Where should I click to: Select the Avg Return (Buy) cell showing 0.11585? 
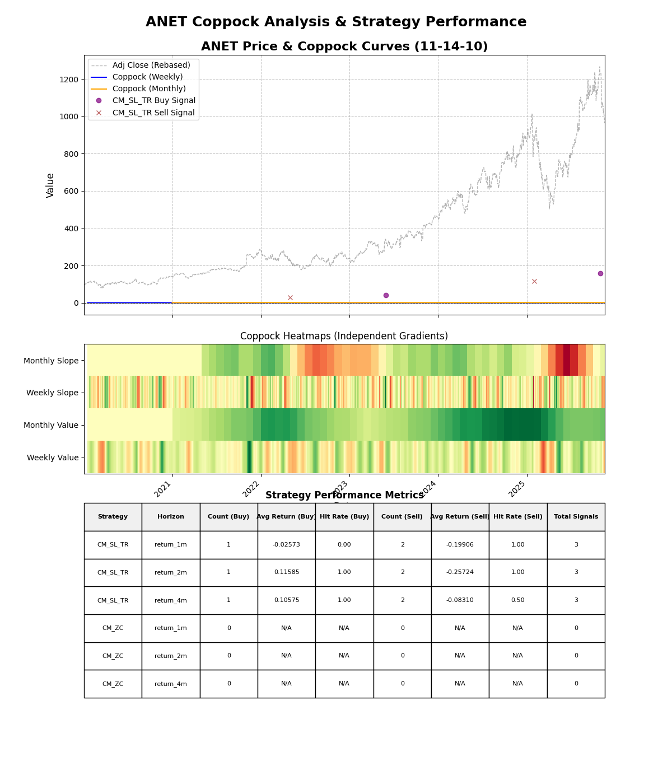(286, 572)
